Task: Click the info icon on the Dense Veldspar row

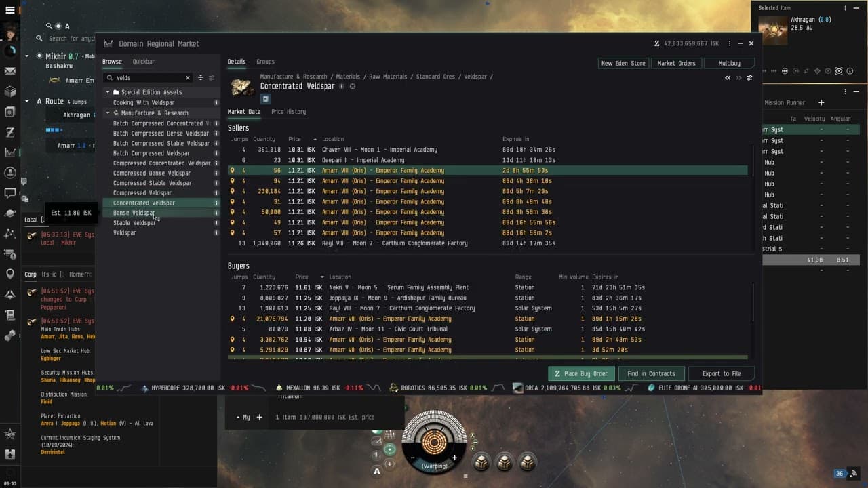Action: (x=216, y=213)
